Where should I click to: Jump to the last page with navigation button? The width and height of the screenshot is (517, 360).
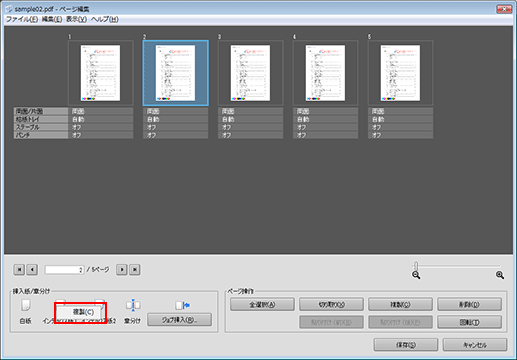pyautogui.click(x=135, y=269)
